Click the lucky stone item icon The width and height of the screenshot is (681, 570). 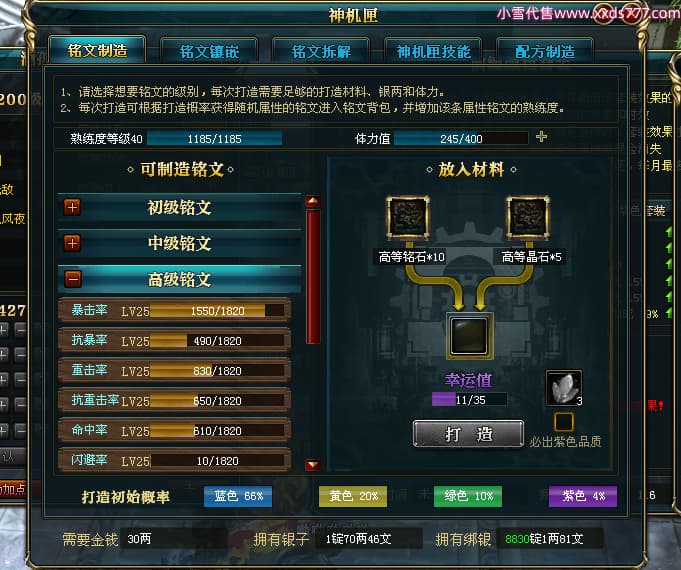(x=564, y=388)
